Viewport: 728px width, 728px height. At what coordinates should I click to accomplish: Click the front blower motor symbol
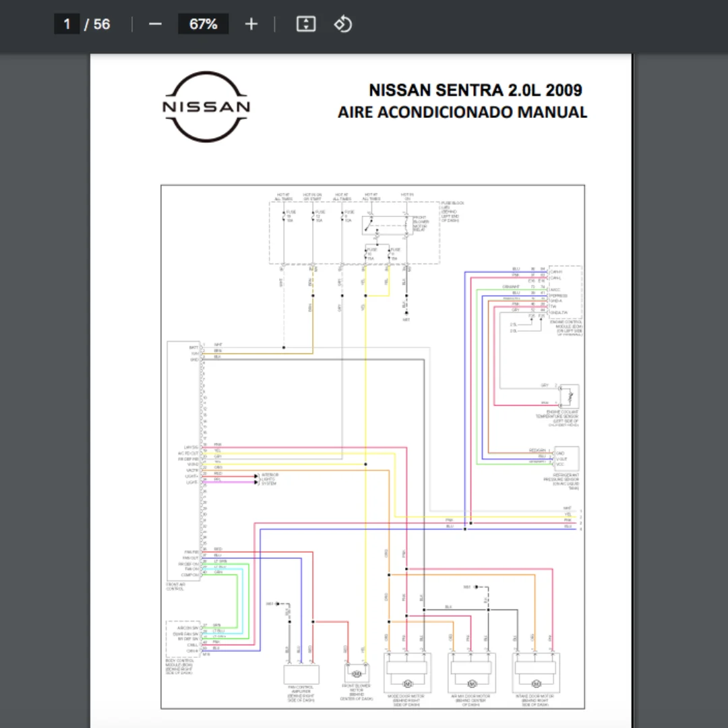pos(357,673)
